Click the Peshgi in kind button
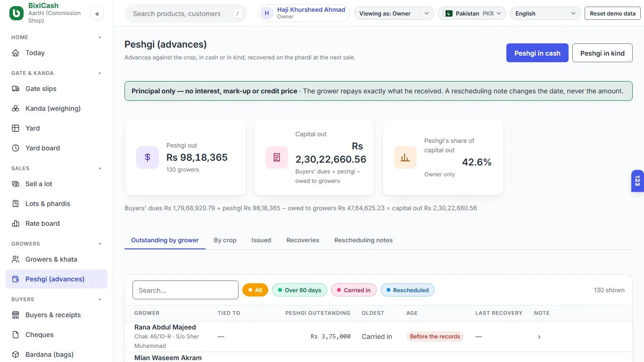 [603, 53]
